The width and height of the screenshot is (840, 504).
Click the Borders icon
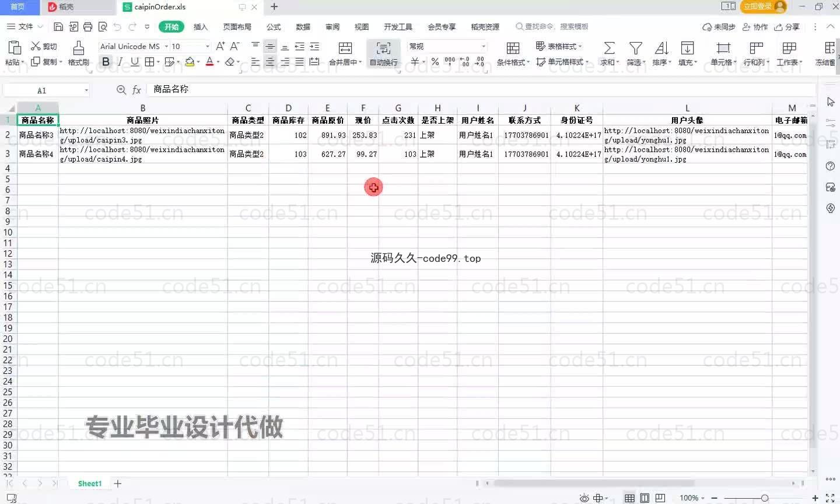pos(149,62)
